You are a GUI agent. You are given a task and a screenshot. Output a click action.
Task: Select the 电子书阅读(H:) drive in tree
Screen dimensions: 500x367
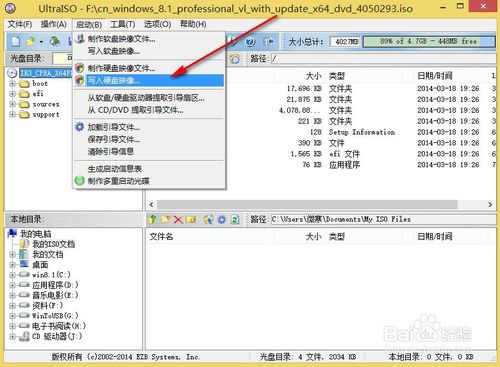pos(59,326)
